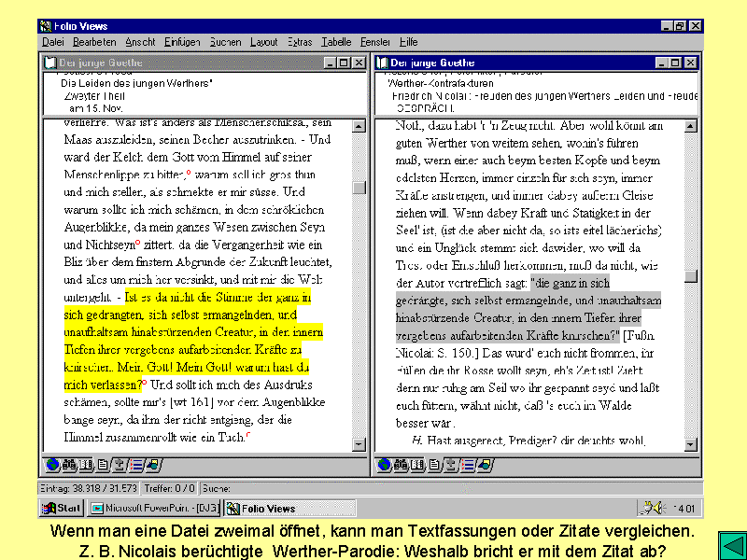Click the binoculars search icon in right pane
This screenshot has width=747, height=560.
point(400,465)
